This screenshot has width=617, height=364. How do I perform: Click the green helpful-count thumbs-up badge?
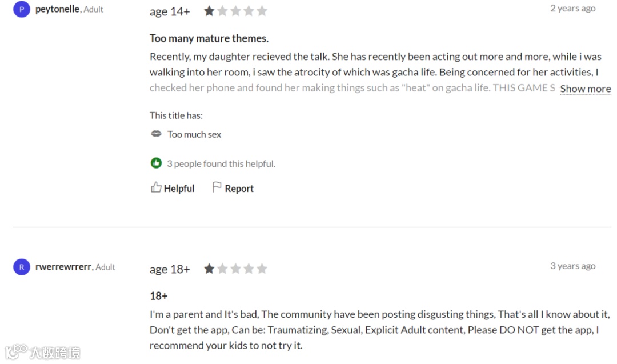click(157, 163)
